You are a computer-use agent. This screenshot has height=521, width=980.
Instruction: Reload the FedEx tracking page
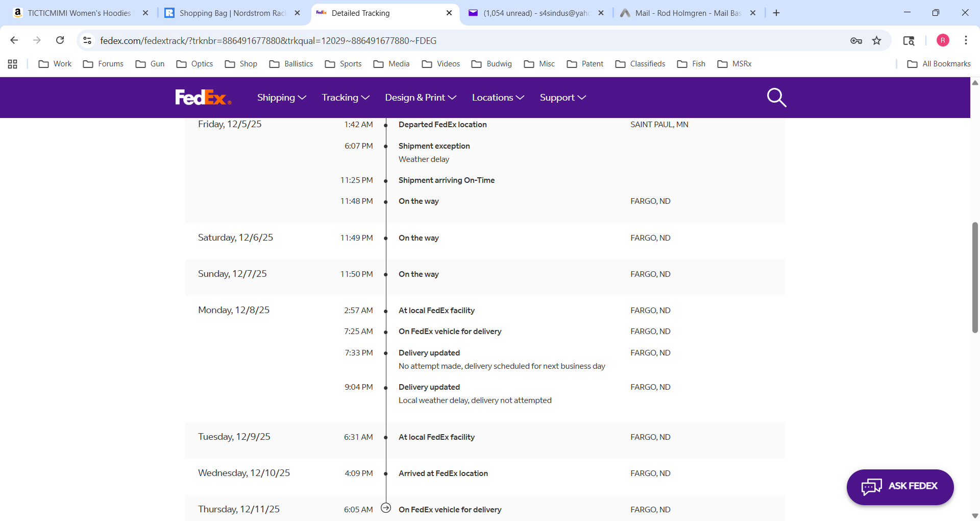(x=60, y=40)
